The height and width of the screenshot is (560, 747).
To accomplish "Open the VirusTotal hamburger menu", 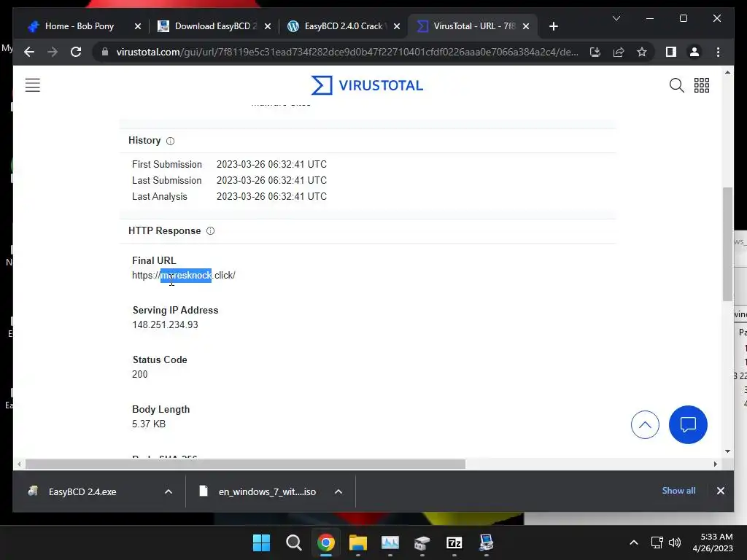I will 32,85.
